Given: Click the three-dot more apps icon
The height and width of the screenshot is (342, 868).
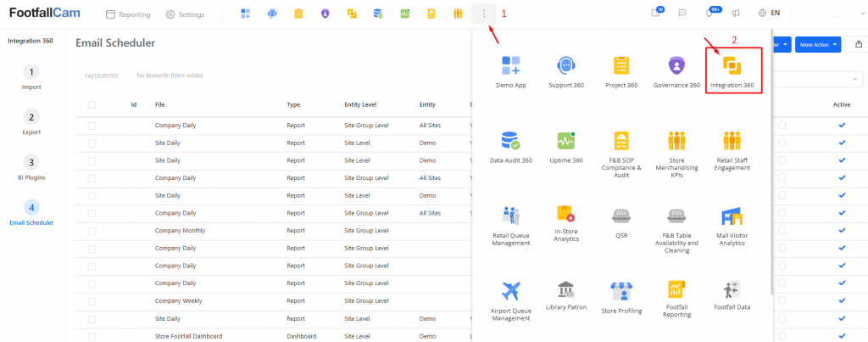Looking at the screenshot, I should (484, 14).
